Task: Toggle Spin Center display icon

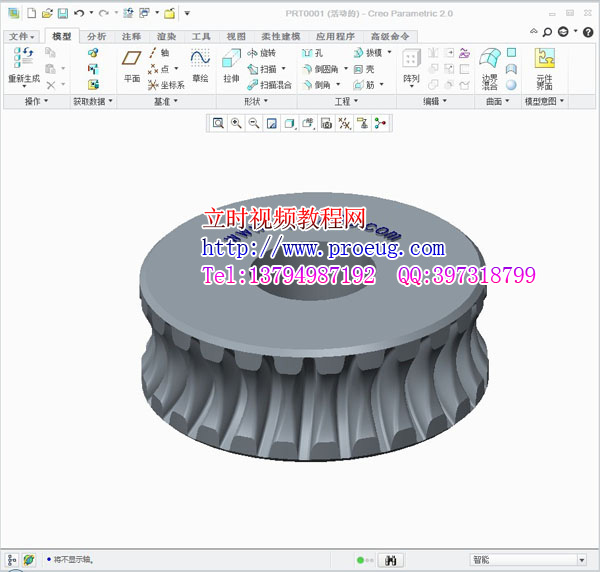Action: click(380, 123)
